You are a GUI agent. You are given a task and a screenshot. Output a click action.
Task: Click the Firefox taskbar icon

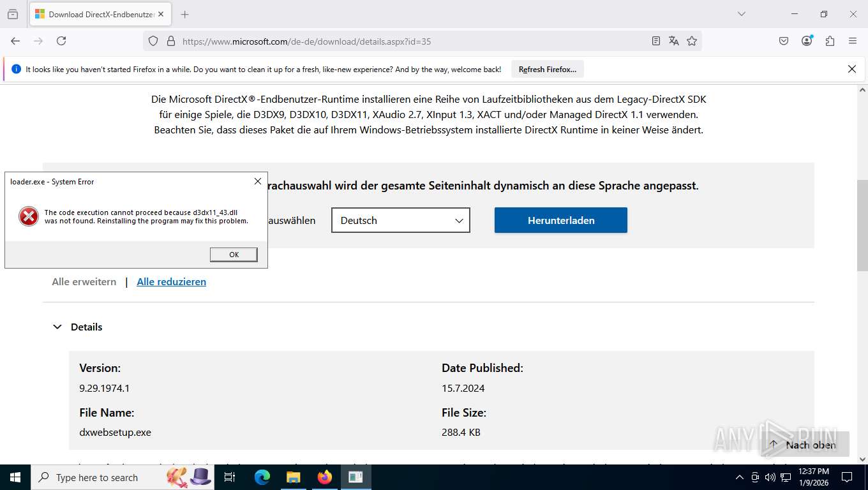[x=325, y=477]
